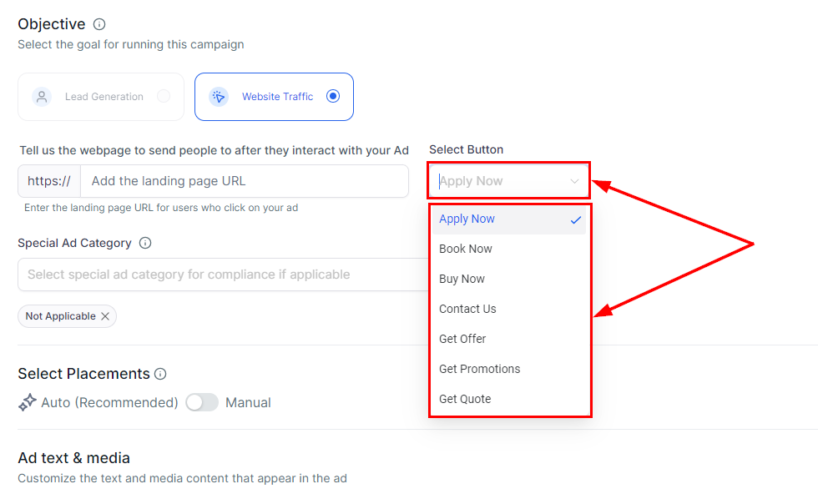Click the Objective info icon
818x504 pixels.
(x=99, y=24)
